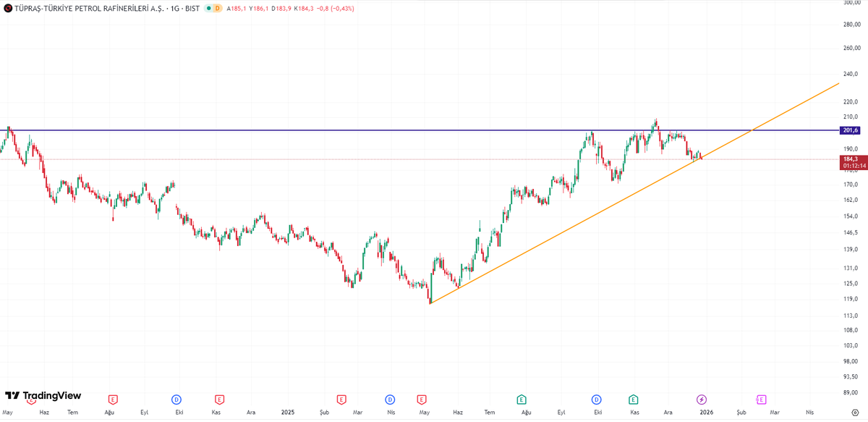Click the red earnings marker above Şub 2025
Viewport: 868px width, 422px height.
point(341,399)
